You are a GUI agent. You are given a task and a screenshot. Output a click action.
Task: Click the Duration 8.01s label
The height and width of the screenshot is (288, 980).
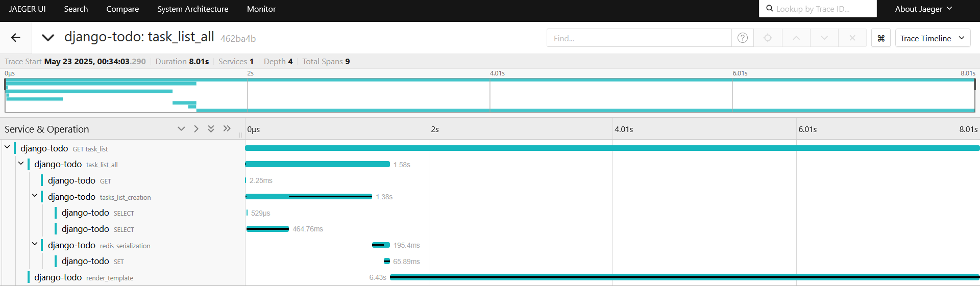182,61
